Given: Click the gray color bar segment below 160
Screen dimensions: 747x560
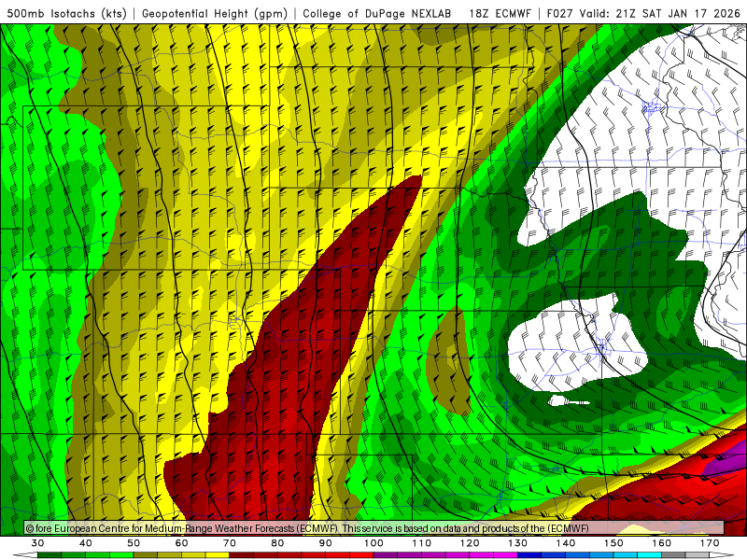Looking at the screenshot, I should click(x=673, y=555).
